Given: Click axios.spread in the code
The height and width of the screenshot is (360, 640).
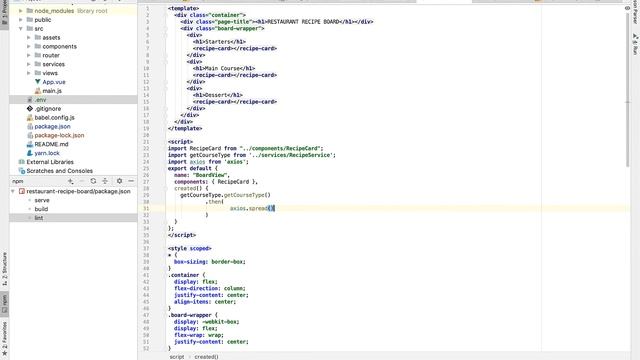Looking at the screenshot, I should coord(249,208).
